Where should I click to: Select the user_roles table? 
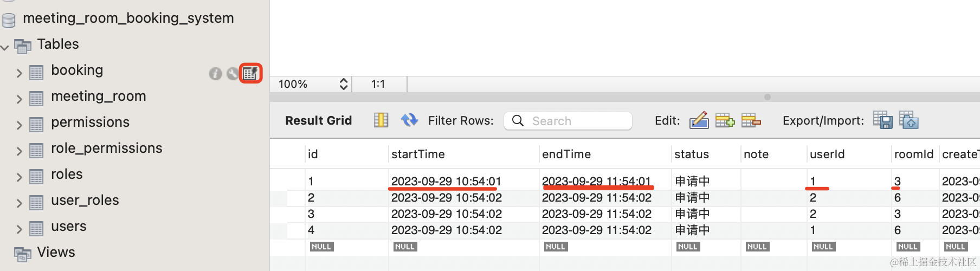(x=85, y=200)
